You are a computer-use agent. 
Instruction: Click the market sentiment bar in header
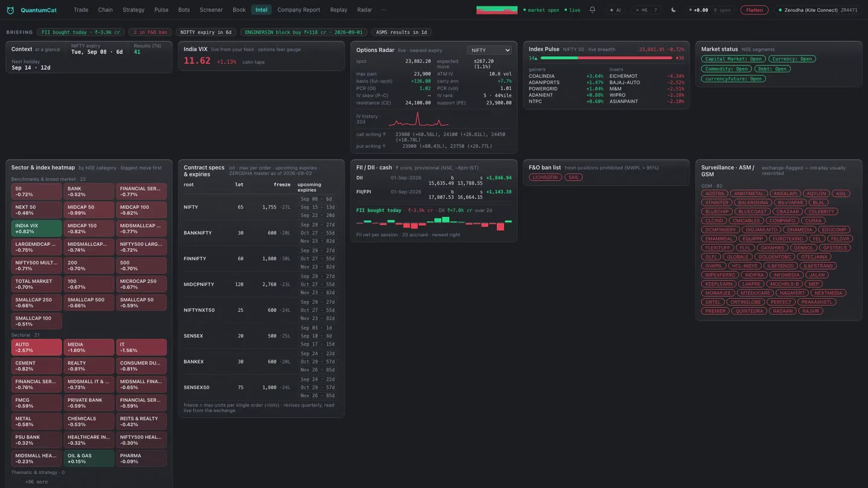[x=497, y=10]
